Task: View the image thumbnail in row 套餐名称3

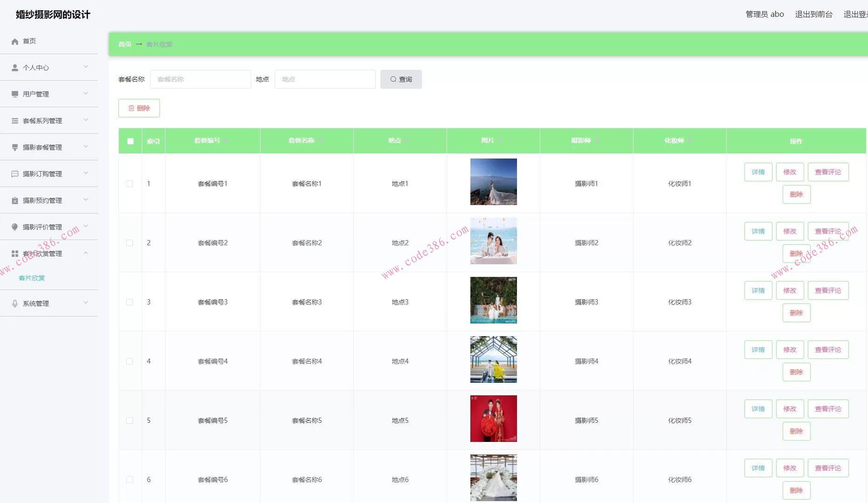Action: 493,300
